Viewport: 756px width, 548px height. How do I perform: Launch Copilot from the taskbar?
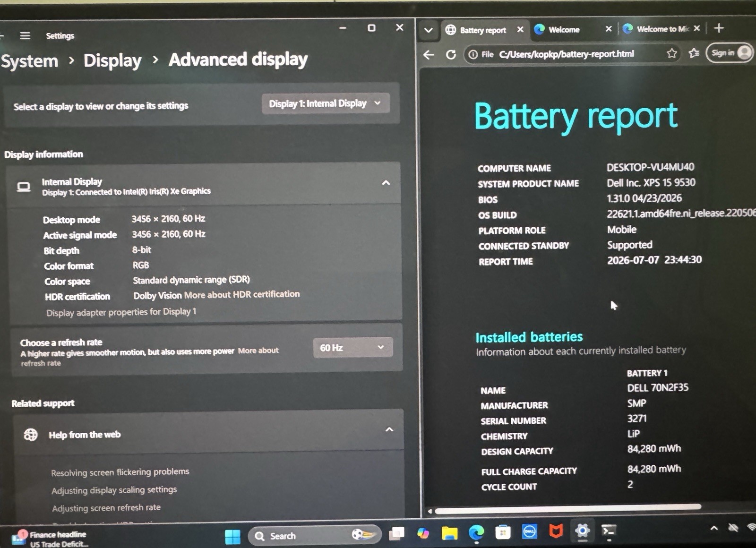coord(423,533)
